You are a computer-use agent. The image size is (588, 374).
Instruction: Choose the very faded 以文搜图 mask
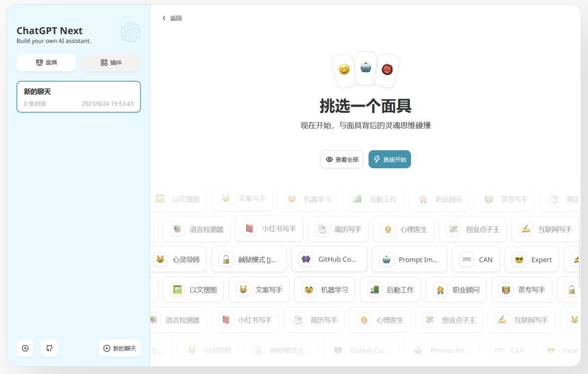coord(179,199)
